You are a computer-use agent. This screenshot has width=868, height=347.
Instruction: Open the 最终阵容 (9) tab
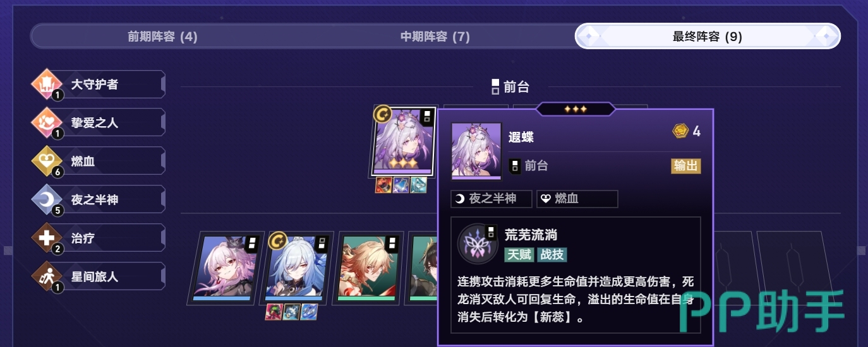(708, 37)
